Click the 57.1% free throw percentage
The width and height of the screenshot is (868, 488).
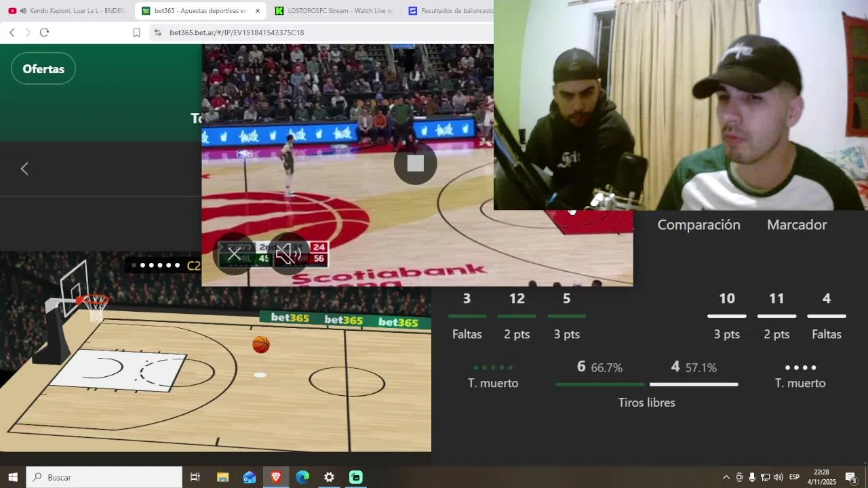pyautogui.click(x=701, y=367)
